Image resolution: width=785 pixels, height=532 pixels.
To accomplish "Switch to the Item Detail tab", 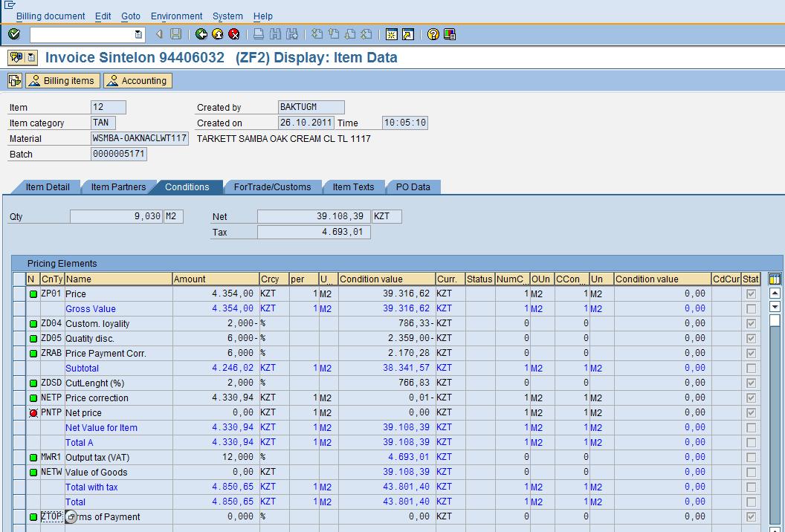I will pyautogui.click(x=48, y=186).
